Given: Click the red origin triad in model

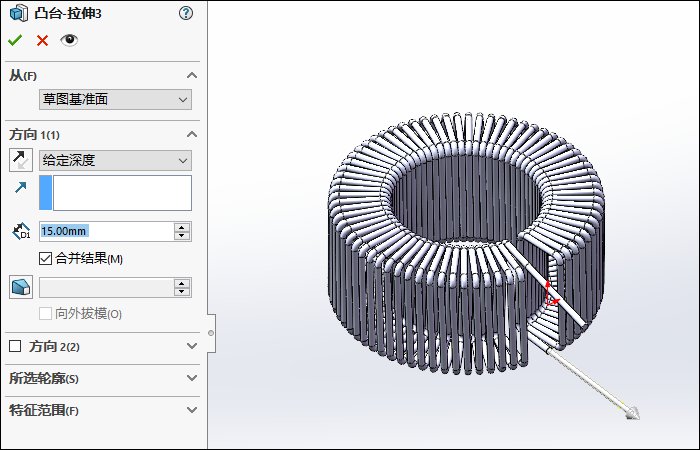Looking at the screenshot, I should pyautogui.click(x=552, y=293).
